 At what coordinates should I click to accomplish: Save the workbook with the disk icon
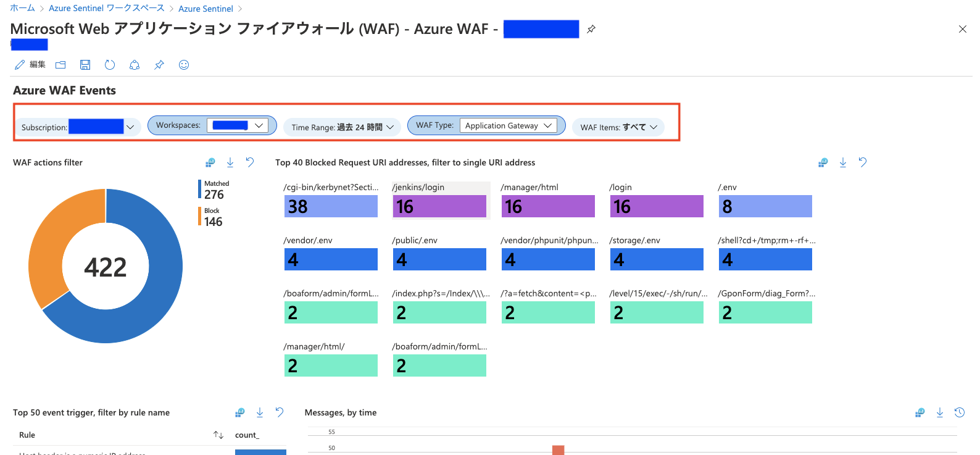coord(85,65)
